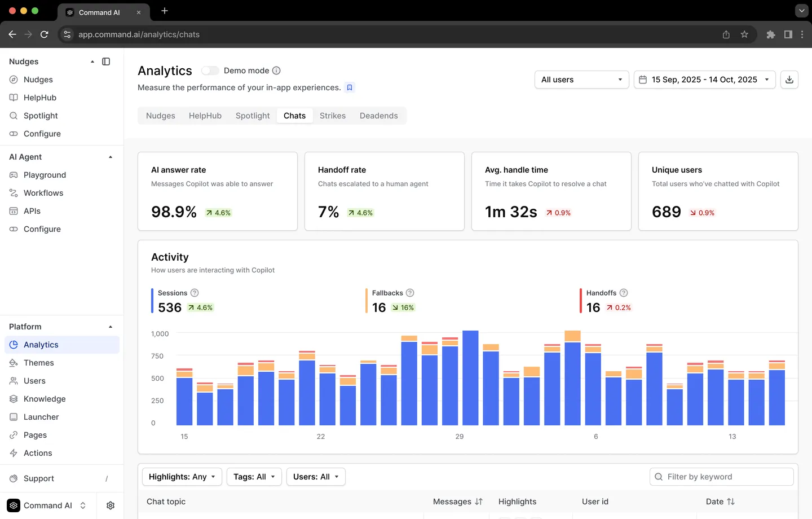Image resolution: width=812 pixels, height=519 pixels.
Task: Switch to the Deadends analytics tab
Action: 379,116
